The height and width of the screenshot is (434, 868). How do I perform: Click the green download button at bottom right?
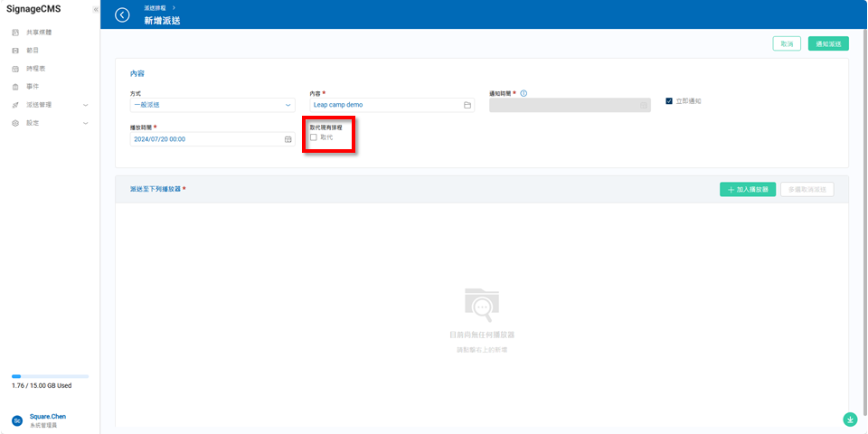pos(850,419)
